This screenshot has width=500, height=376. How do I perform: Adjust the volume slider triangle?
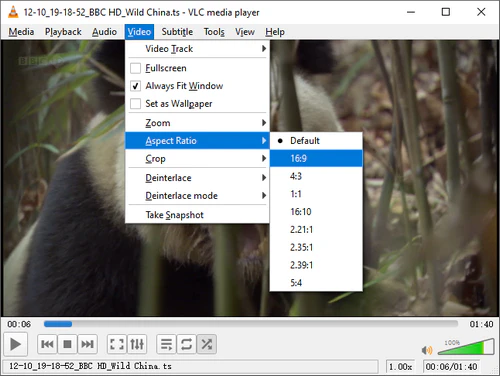(466, 347)
